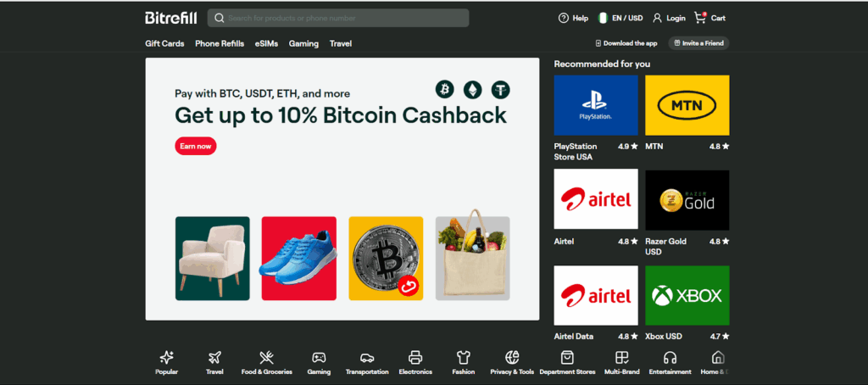Go to the eSIMs menu item
This screenshot has width=868, height=385.
[x=266, y=43]
